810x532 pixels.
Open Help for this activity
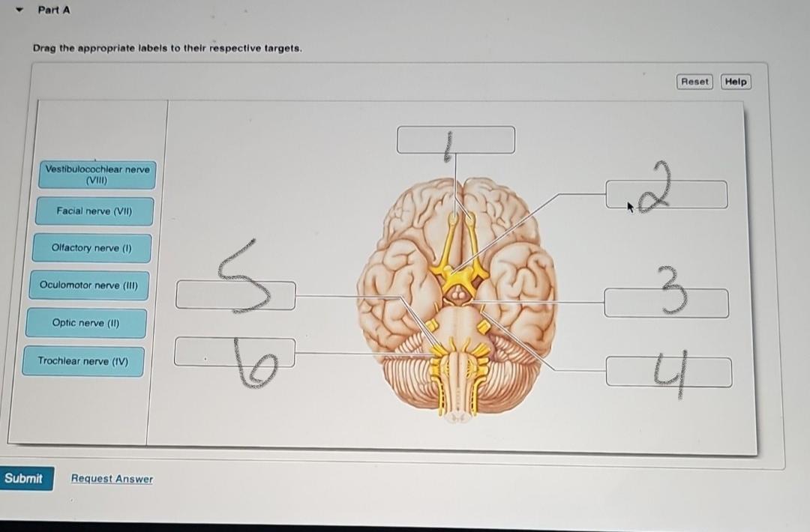[735, 81]
